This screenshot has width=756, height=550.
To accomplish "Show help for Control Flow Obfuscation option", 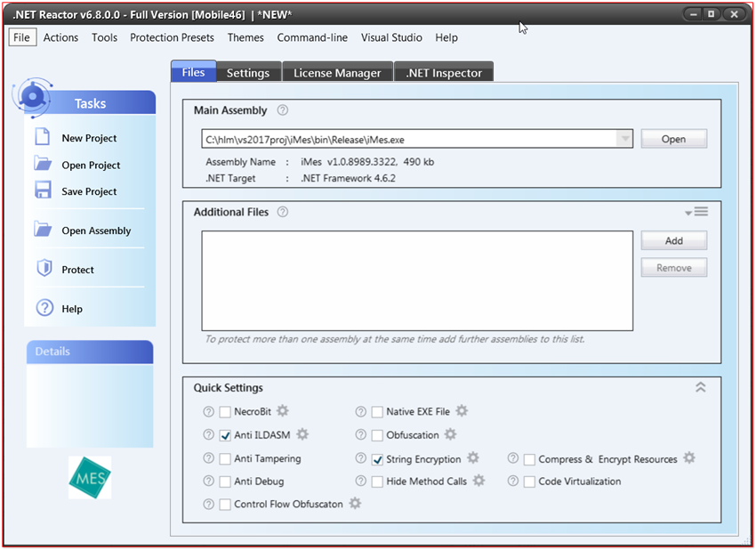I will click(x=208, y=504).
